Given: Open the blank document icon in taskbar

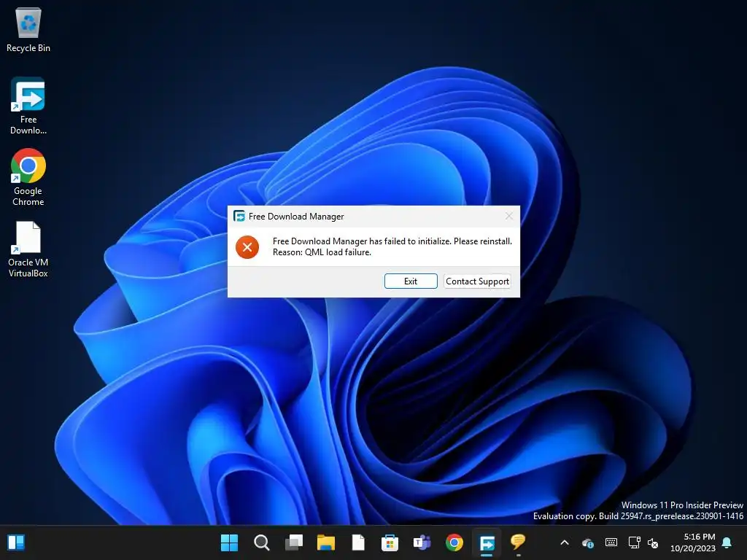Looking at the screenshot, I should [358, 542].
